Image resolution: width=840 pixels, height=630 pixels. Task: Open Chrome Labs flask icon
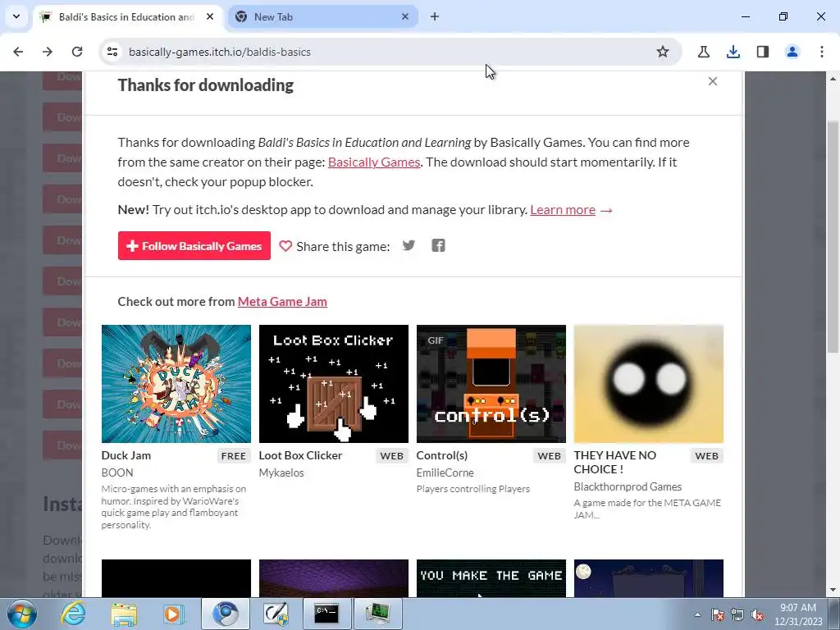click(x=704, y=52)
